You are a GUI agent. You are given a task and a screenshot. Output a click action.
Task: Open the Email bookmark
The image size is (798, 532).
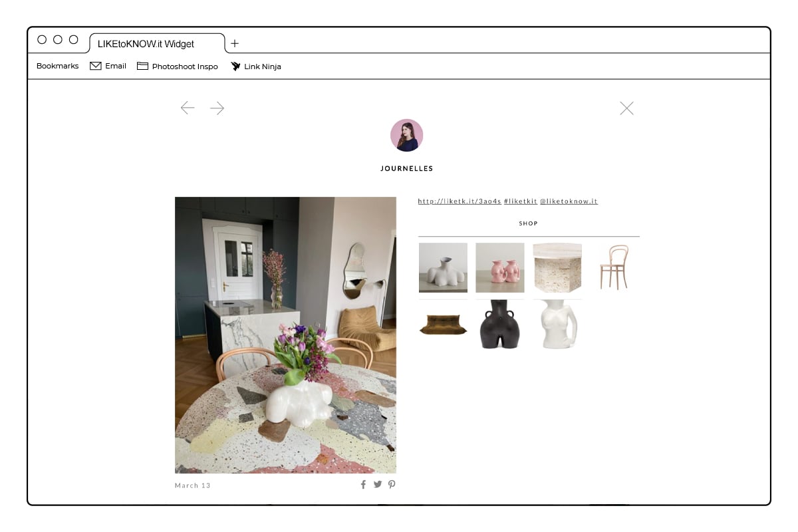[x=108, y=66]
